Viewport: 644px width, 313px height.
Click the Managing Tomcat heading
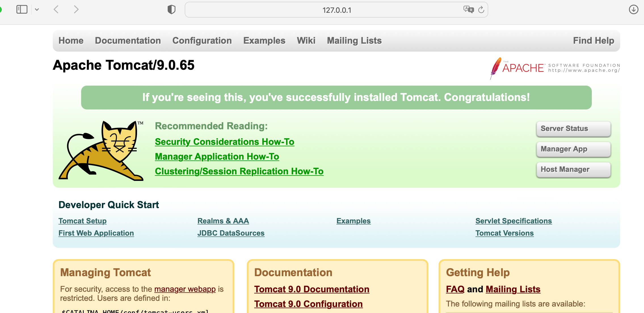pos(106,272)
